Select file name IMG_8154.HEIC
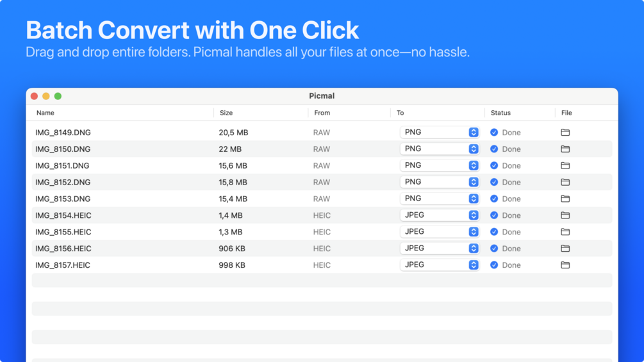This screenshot has height=362, width=644. (63, 215)
